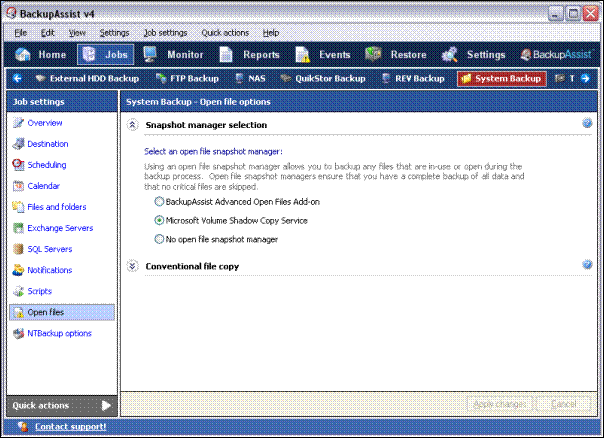This screenshot has height=438, width=604.
Task: Click the Scheduling clock icon
Action: pos(18,165)
